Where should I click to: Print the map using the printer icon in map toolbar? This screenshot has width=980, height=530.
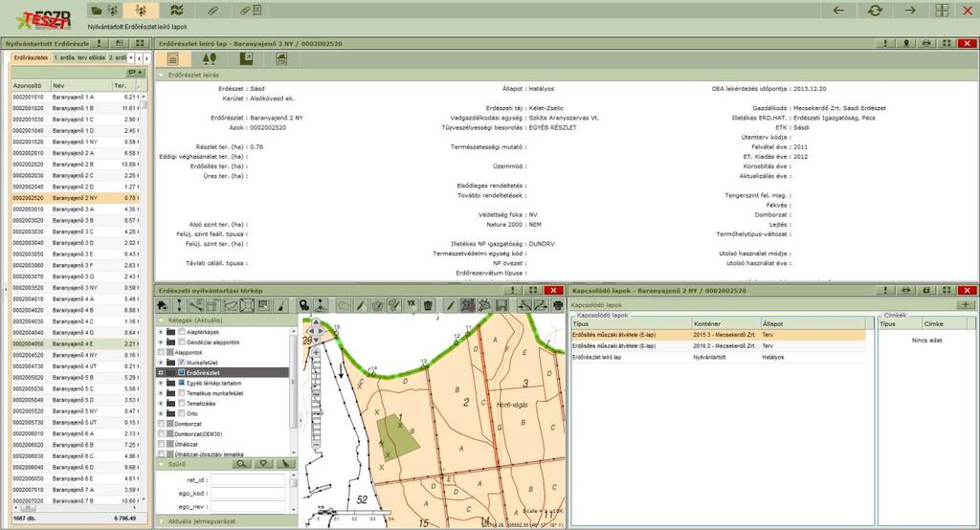coord(558,305)
